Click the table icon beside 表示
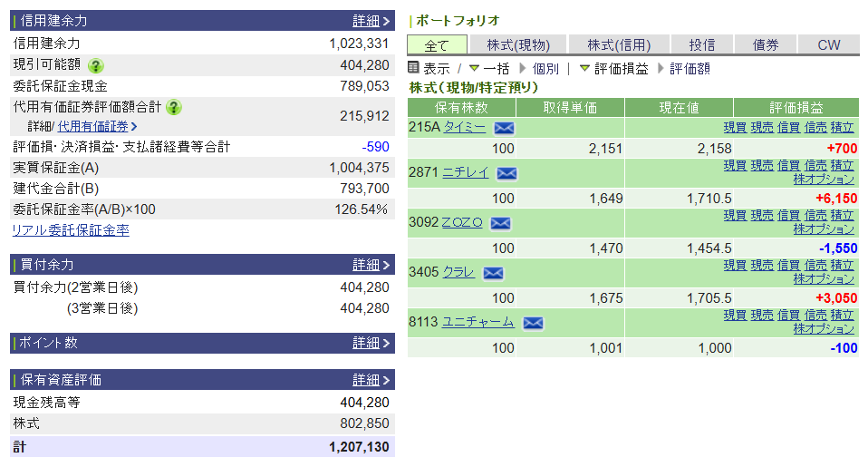This screenshot has height=467, width=868. coord(413,68)
